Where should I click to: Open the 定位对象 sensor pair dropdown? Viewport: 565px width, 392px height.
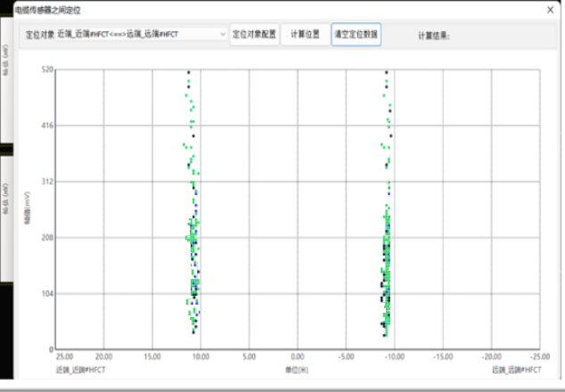[221, 35]
